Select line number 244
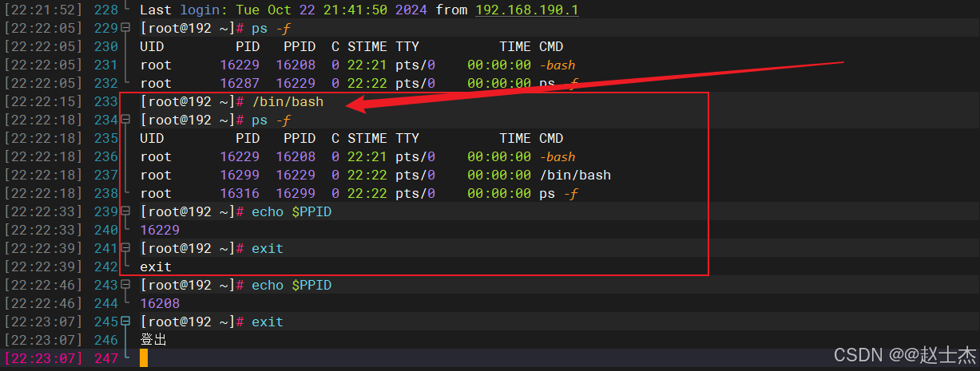 click(105, 304)
